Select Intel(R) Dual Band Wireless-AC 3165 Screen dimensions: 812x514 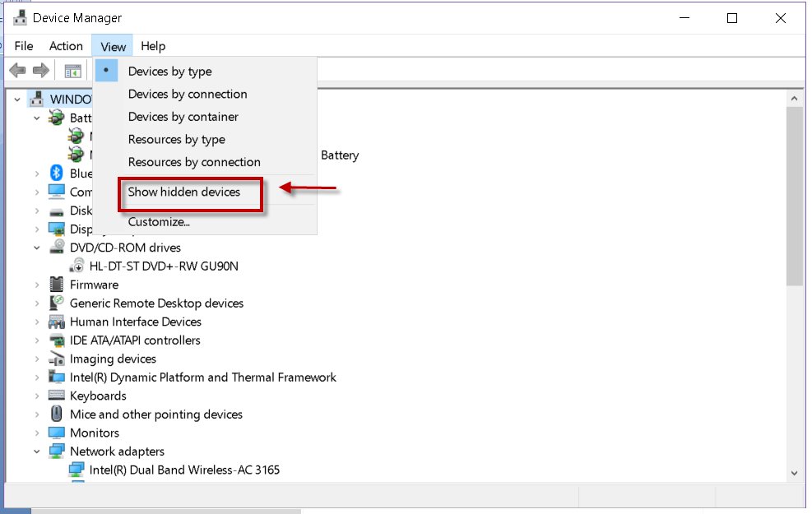(x=184, y=470)
